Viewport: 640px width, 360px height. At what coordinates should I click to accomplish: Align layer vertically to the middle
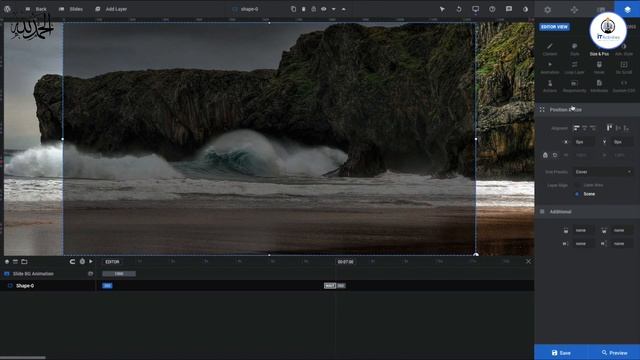tap(618, 128)
